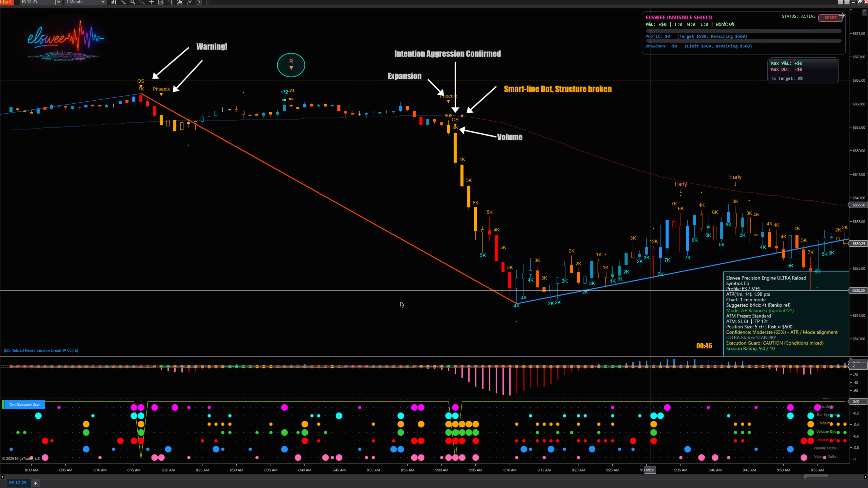Toggle the circled R marker on chart
Screen dimensions: 868x488
coord(291,64)
